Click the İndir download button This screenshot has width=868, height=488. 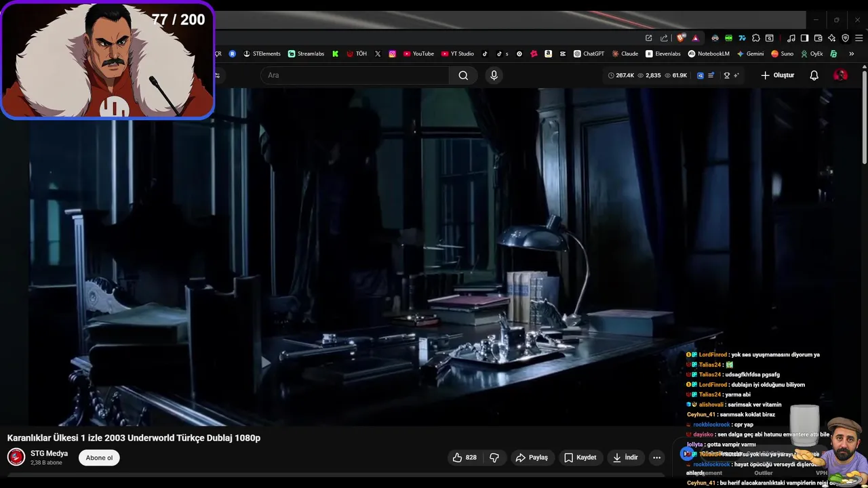tap(625, 457)
